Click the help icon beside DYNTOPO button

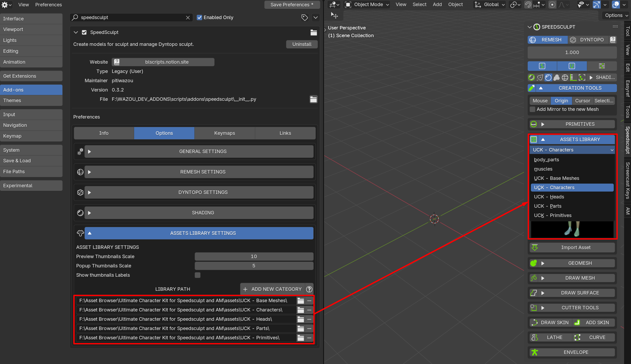pyautogui.click(x=612, y=40)
